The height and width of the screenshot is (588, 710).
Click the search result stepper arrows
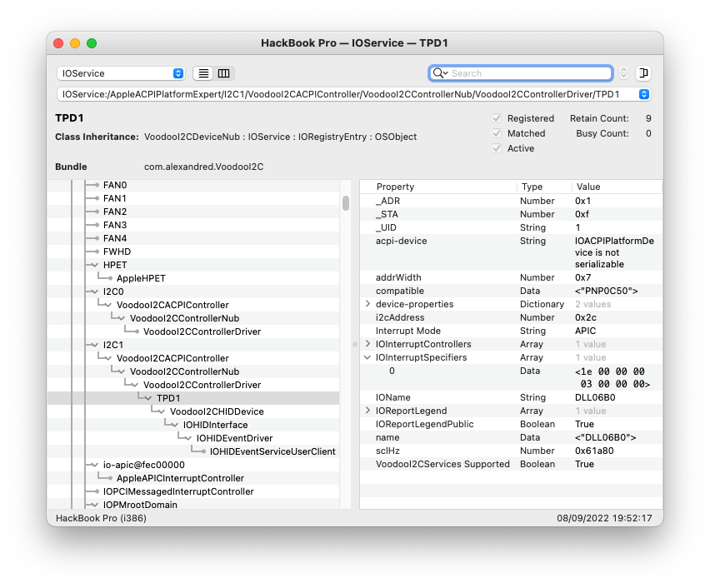click(623, 73)
